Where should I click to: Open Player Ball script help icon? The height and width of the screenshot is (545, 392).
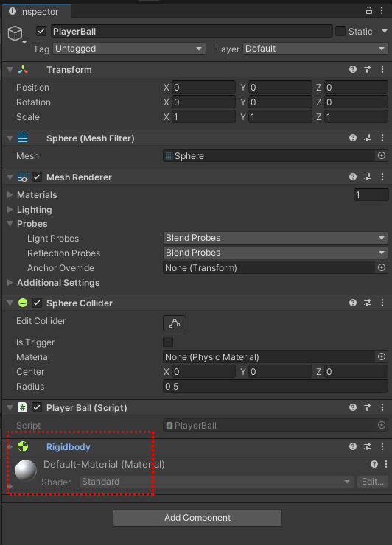(x=353, y=407)
